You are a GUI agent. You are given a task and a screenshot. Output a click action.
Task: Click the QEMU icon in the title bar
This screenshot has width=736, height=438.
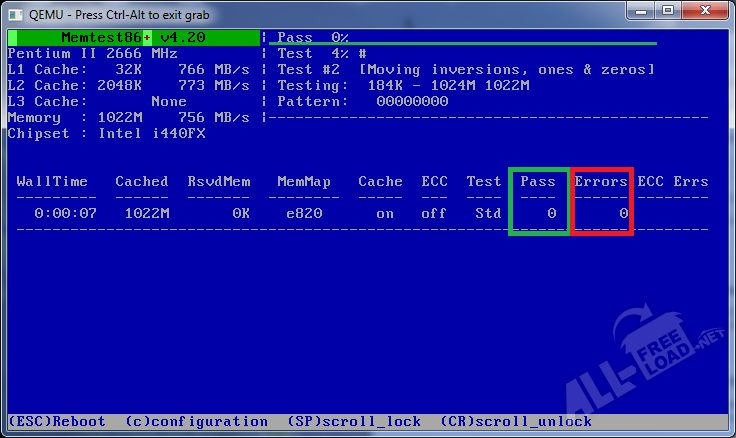15,12
